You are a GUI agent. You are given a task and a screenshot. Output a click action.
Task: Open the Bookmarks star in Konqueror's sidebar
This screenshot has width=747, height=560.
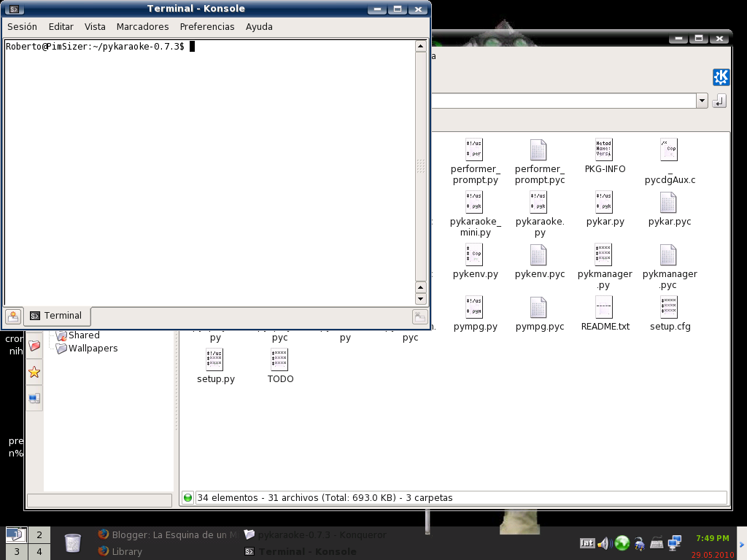[x=33, y=372]
